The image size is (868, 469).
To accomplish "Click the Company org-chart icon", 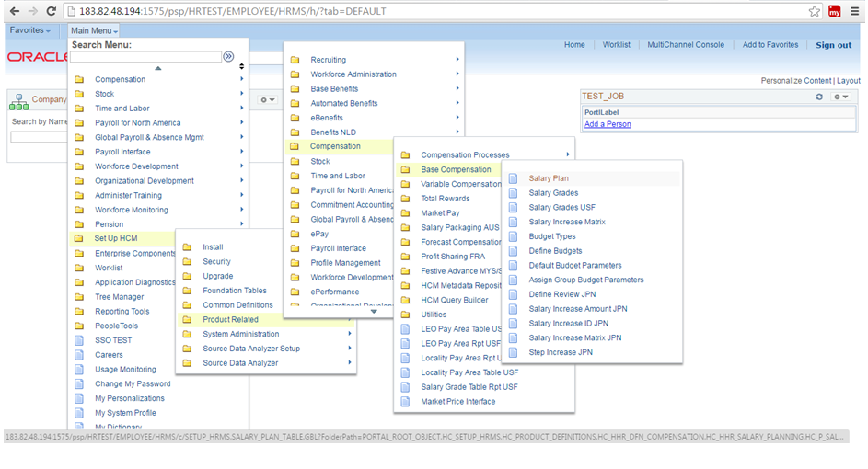I will (18, 102).
